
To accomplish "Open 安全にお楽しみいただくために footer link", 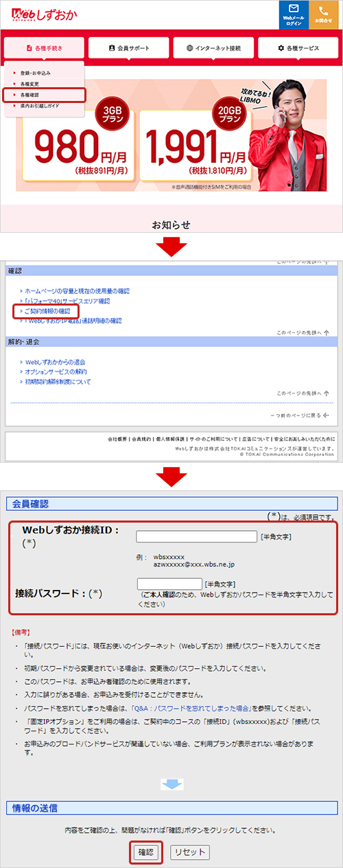I will (304, 438).
